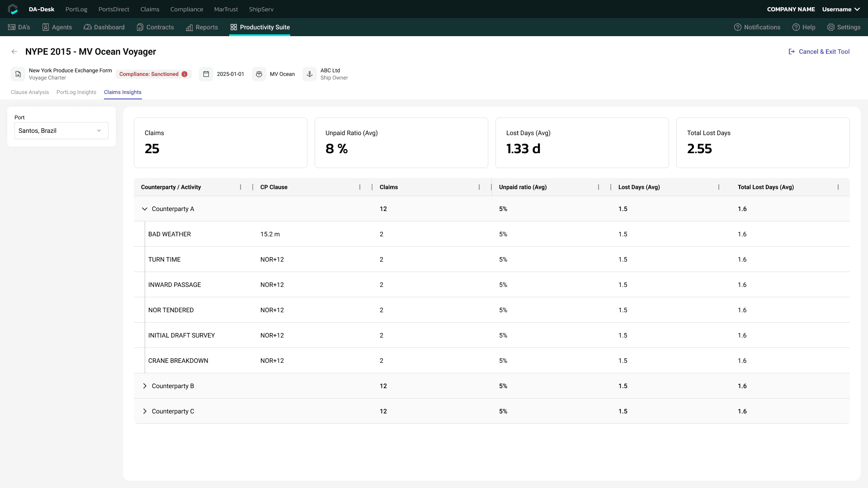Click the DA-Desk logo icon

pos(13,9)
